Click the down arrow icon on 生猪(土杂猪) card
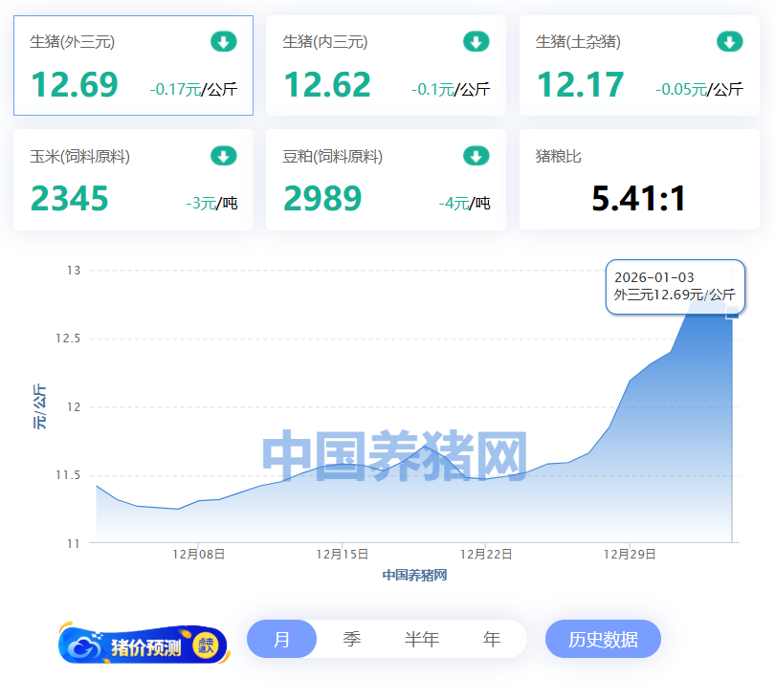775x700 pixels. point(729,42)
